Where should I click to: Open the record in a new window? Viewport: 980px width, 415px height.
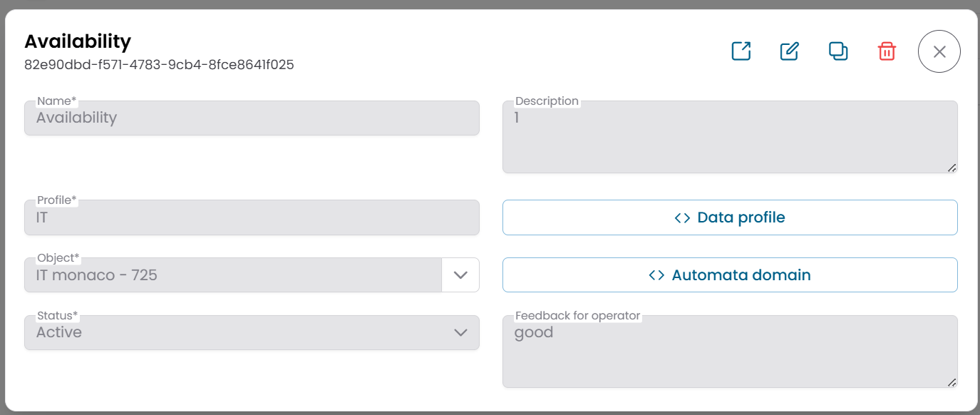(x=741, y=51)
